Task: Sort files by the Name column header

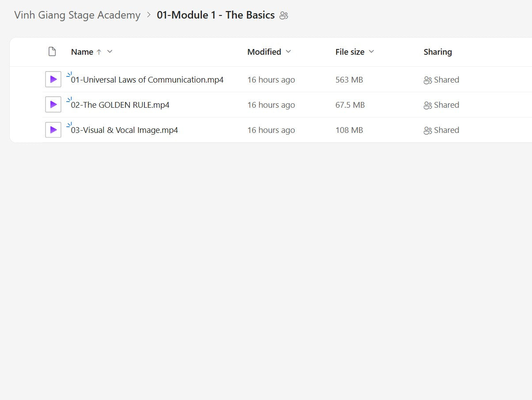Action: 82,52
